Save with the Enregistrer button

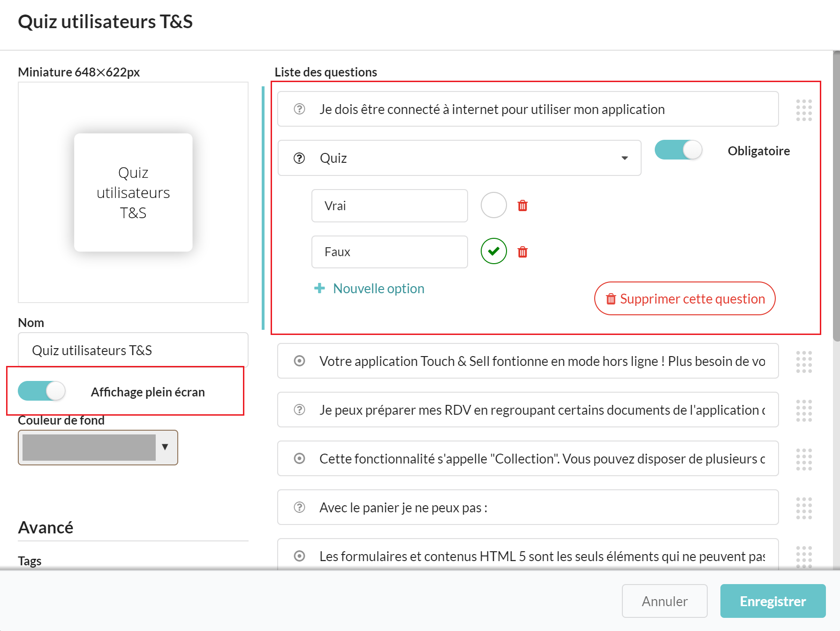click(773, 601)
